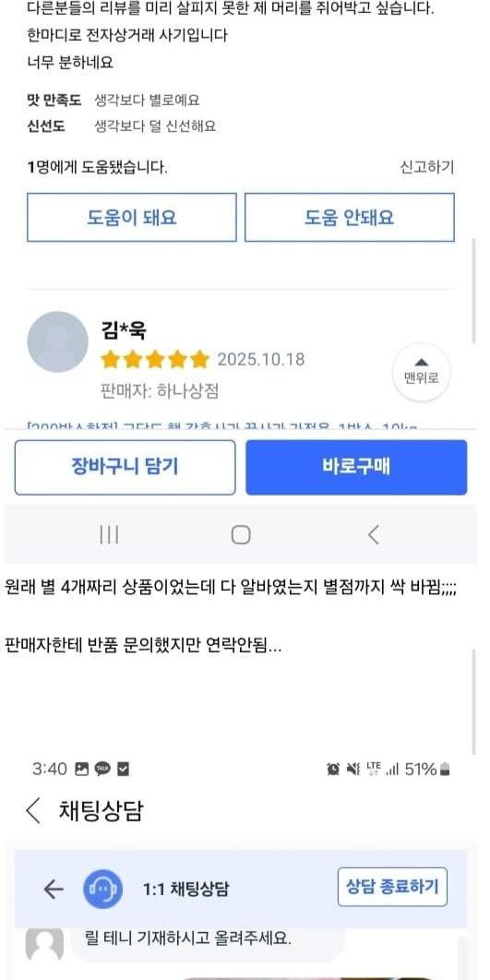Tap the gray chat sender avatar
Viewport: 490px width, 980px height.
coord(44,943)
